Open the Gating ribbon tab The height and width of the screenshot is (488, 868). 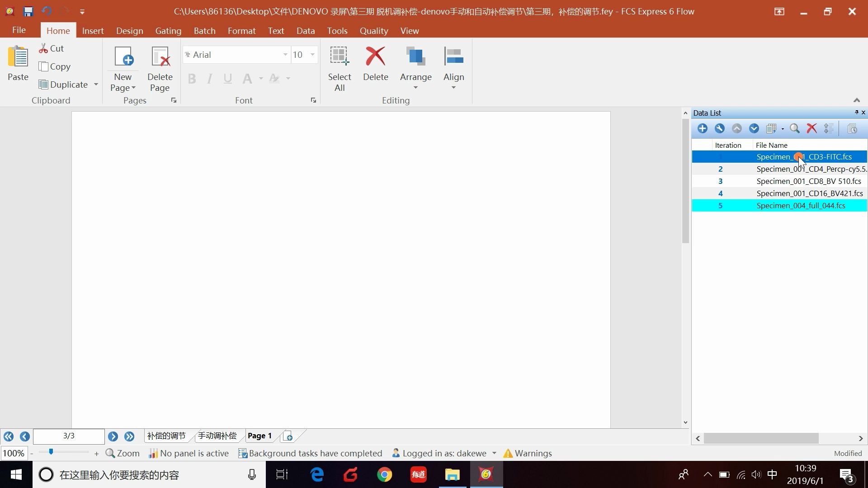click(x=168, y=31)
